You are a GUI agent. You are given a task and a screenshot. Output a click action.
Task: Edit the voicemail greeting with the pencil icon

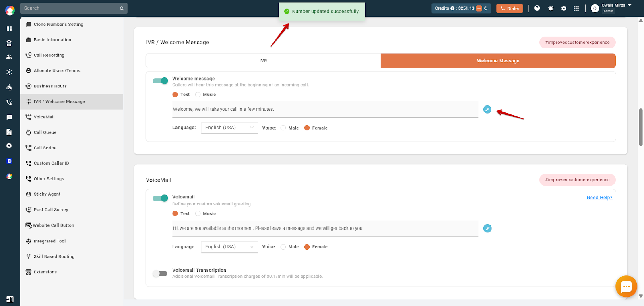[487, 228]
